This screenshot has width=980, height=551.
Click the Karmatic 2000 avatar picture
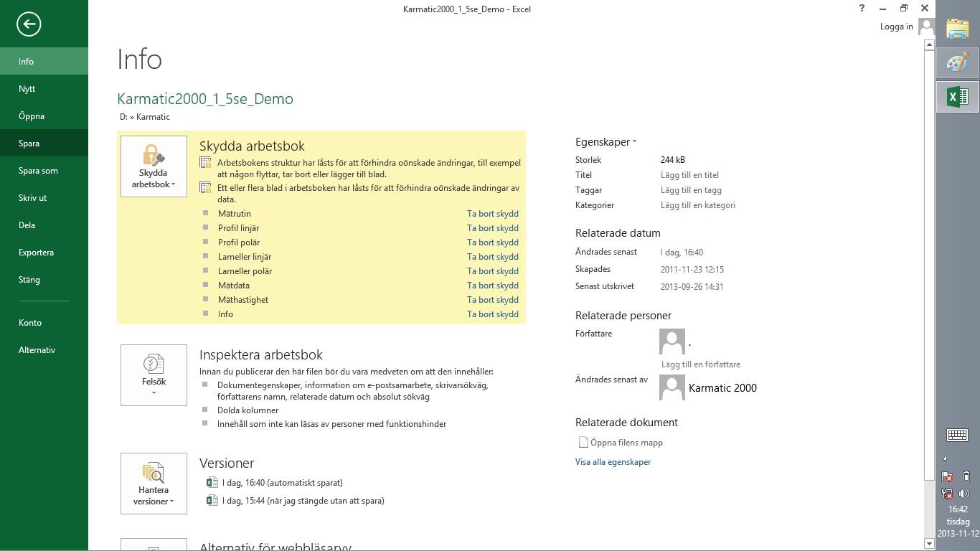pos(672,388)
